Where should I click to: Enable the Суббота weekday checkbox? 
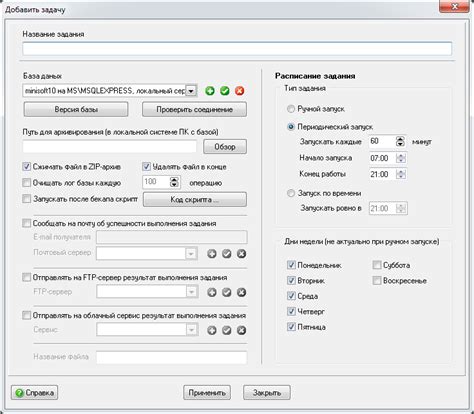click(377, 265)
